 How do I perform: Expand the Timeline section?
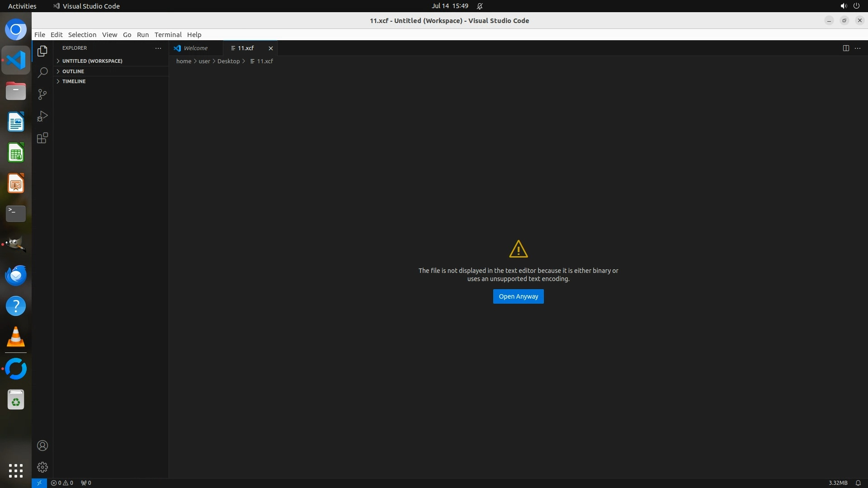pos(74,81)
